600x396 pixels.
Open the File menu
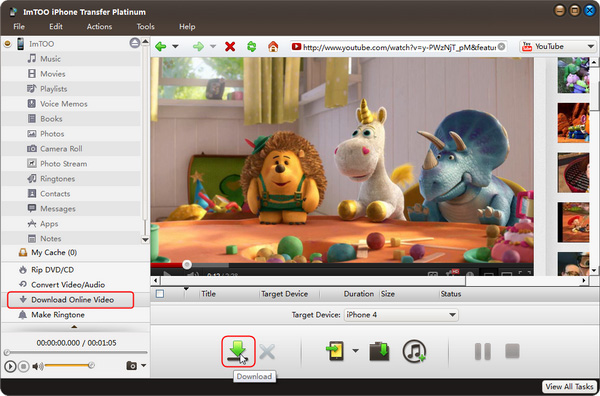pos(19,26)
